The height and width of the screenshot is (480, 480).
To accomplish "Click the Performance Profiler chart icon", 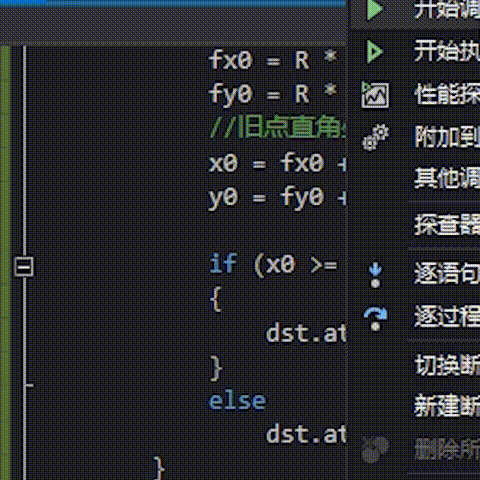I will pyautogui.click(x=375, y=95).
